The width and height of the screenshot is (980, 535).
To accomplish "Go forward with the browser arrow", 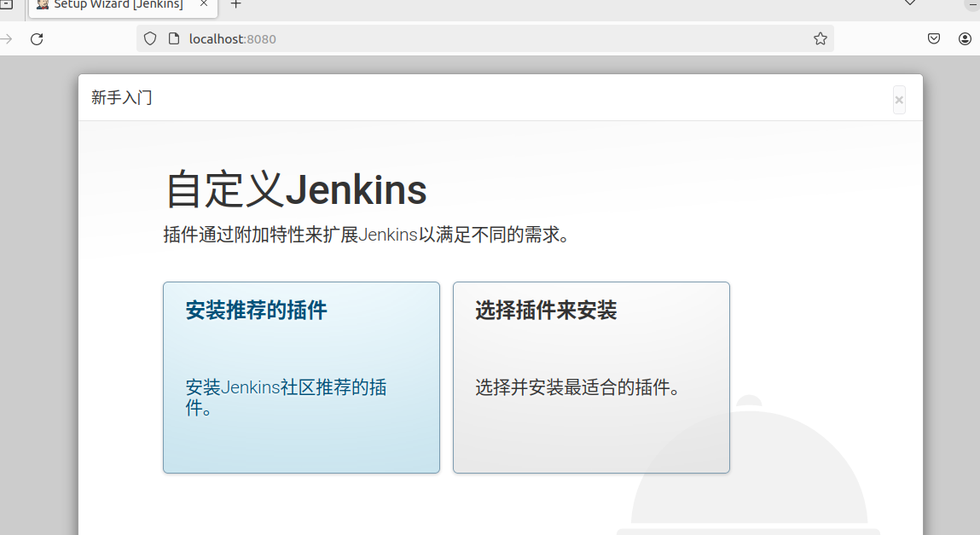I will pos(6,38).
